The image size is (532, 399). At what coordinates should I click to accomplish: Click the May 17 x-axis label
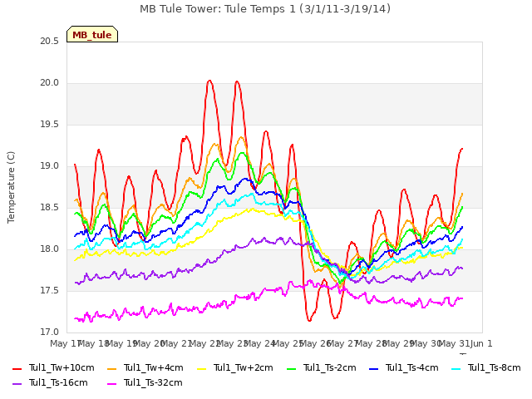pyautogui.click(x=66, y=343)
